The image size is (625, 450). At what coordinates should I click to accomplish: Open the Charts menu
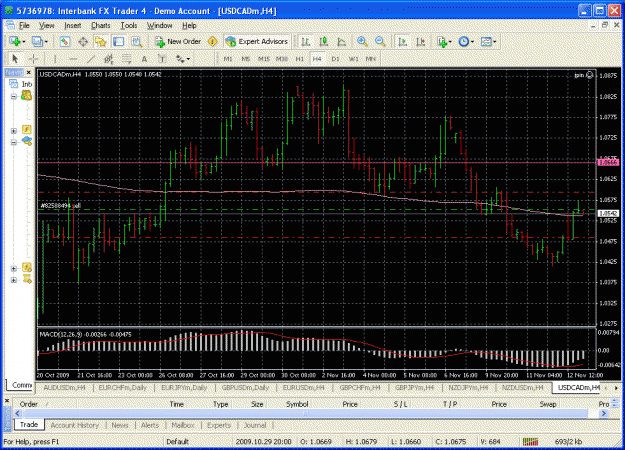(100, 26)
